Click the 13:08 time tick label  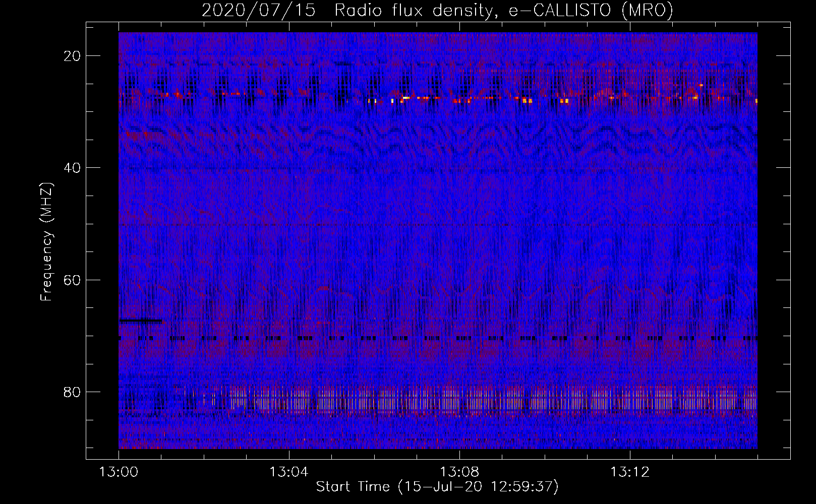point(459,472)
